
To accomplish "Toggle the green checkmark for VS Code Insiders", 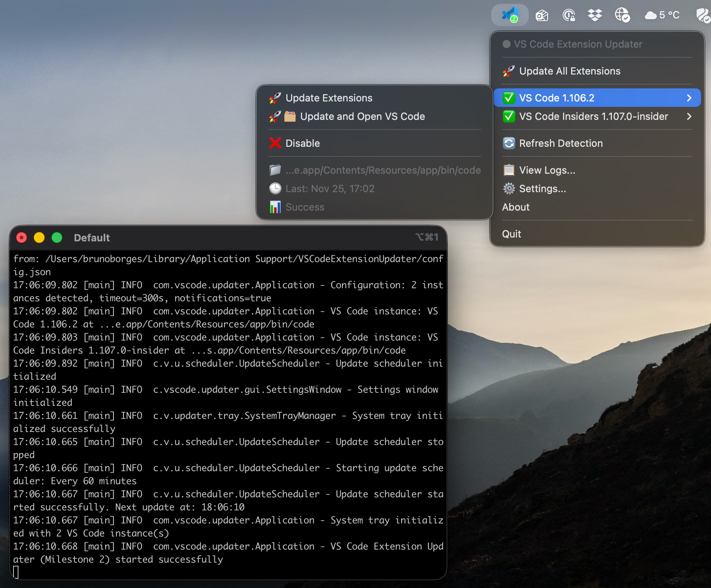I will (509, 116).
